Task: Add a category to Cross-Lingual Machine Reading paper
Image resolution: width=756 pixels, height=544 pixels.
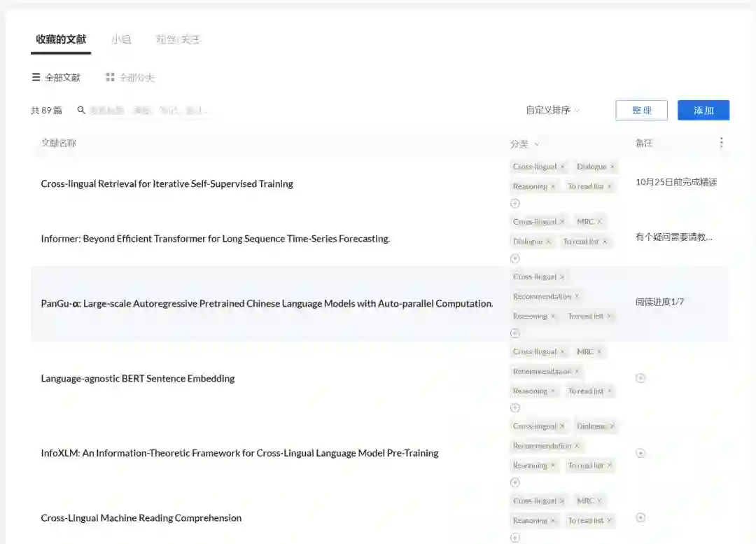Action: 515,538
